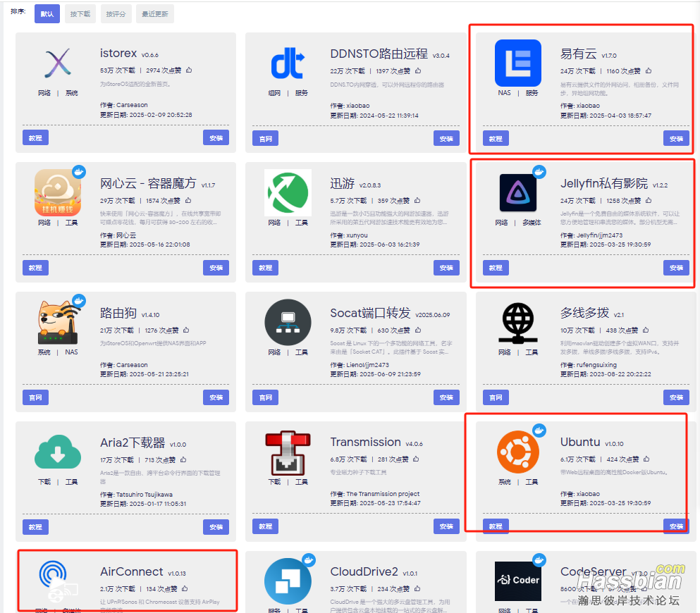Open the CloudDrive2 app icon
Image resolution: width=700 pixels, height=613 pixels.
point(288,581)
